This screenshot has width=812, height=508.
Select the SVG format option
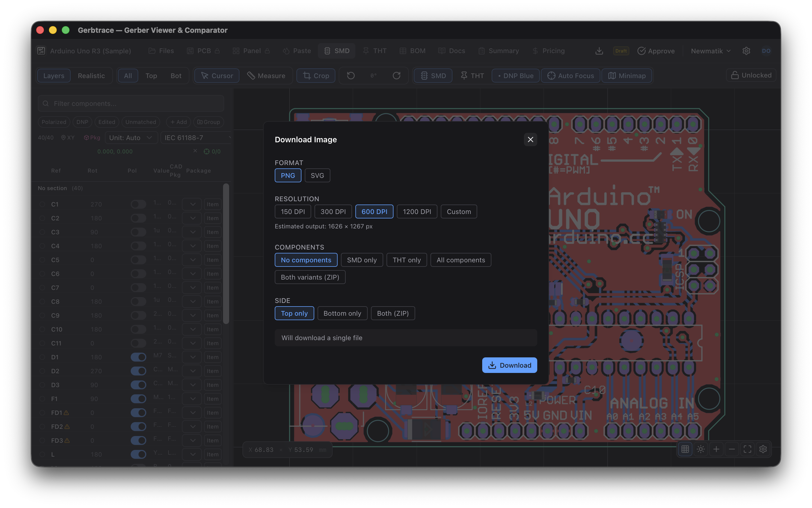coord(317,175)
